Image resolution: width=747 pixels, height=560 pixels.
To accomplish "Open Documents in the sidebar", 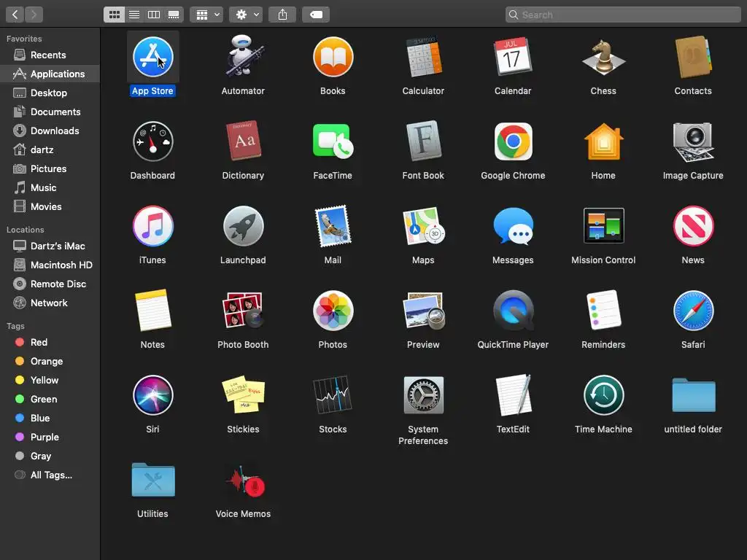I will tap(50, 112).
